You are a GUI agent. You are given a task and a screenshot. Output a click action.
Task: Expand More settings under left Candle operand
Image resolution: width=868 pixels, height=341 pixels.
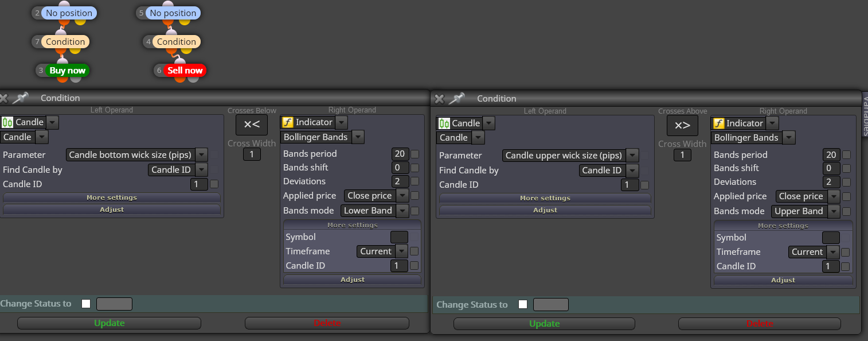tap(112, 197)
